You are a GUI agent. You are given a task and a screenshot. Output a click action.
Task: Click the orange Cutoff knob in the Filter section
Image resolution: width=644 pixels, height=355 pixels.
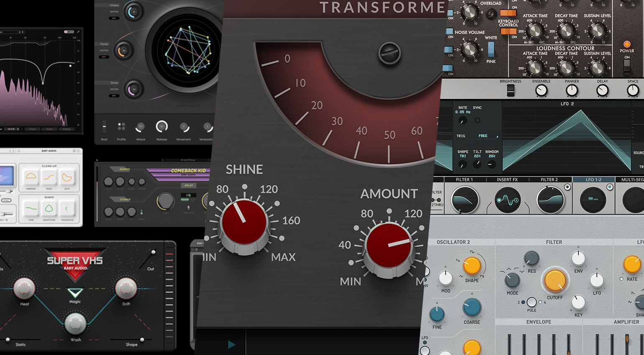[555, 281]
